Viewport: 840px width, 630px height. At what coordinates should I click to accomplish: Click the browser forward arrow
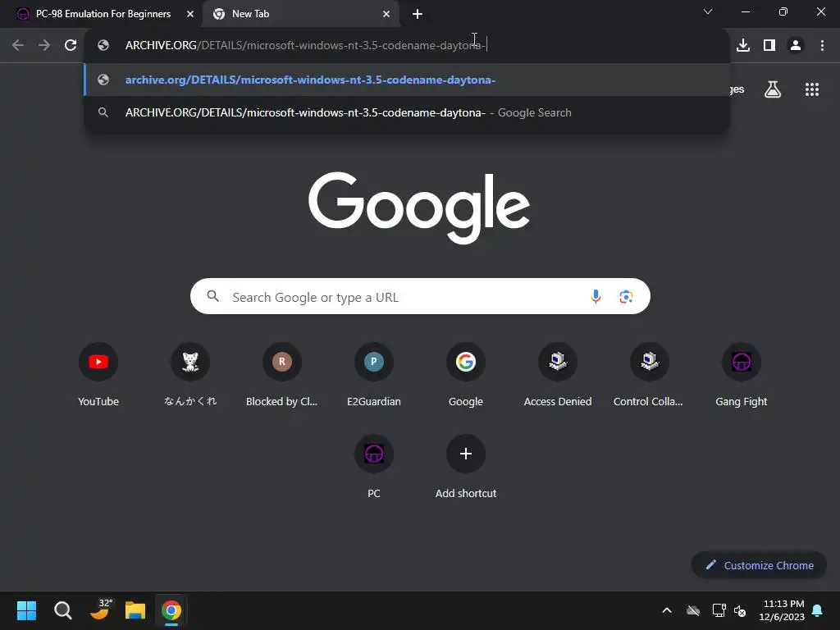point(44,46)
